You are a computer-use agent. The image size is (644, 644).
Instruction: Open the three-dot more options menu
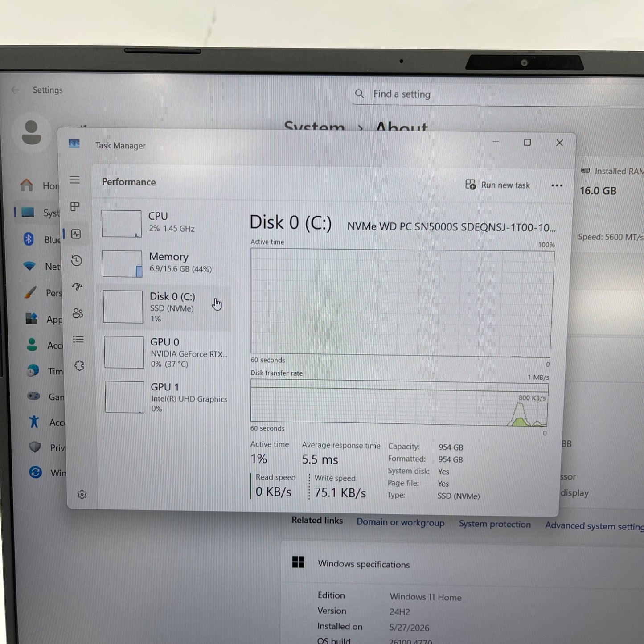pyautogui.click(x=557, y=185)
